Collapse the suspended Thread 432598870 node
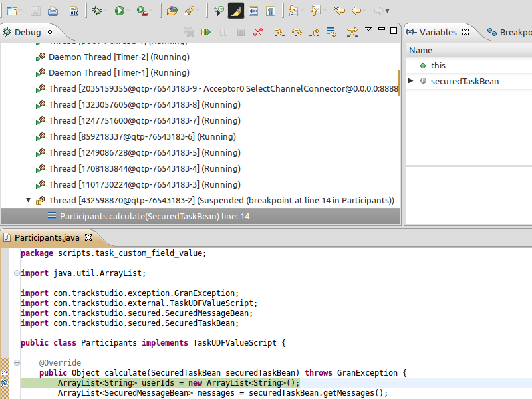This screenshot has height=399, width=532. tap(29, 200)
